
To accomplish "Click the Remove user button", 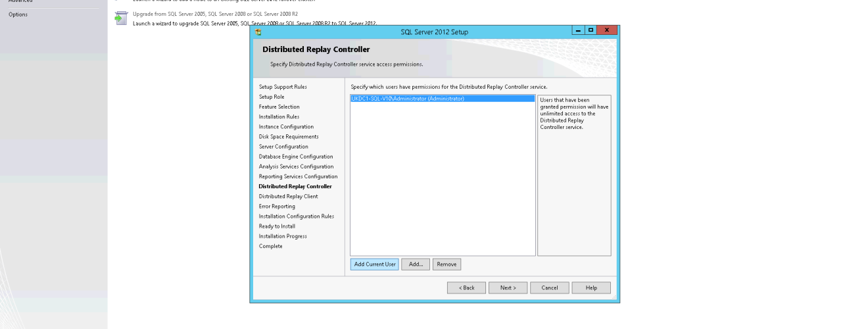I will (x=446, y=264).
